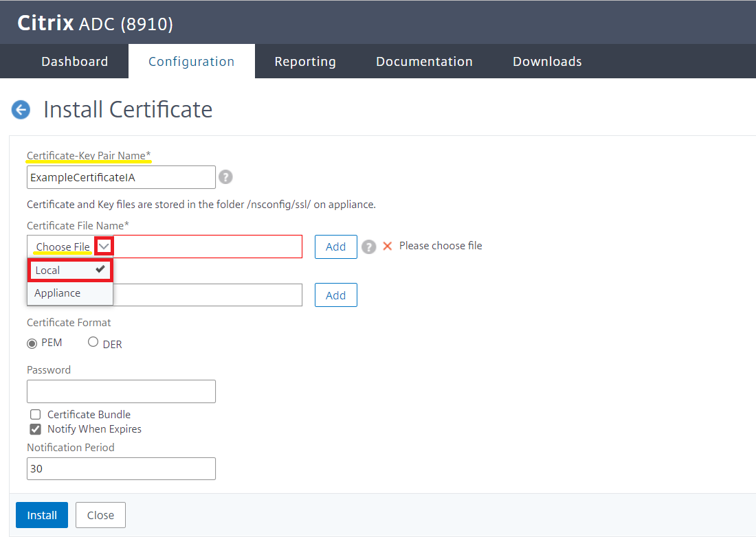Click into the Password field
Viewport: 756px width, 537px height.
click(x=121, y=391)
